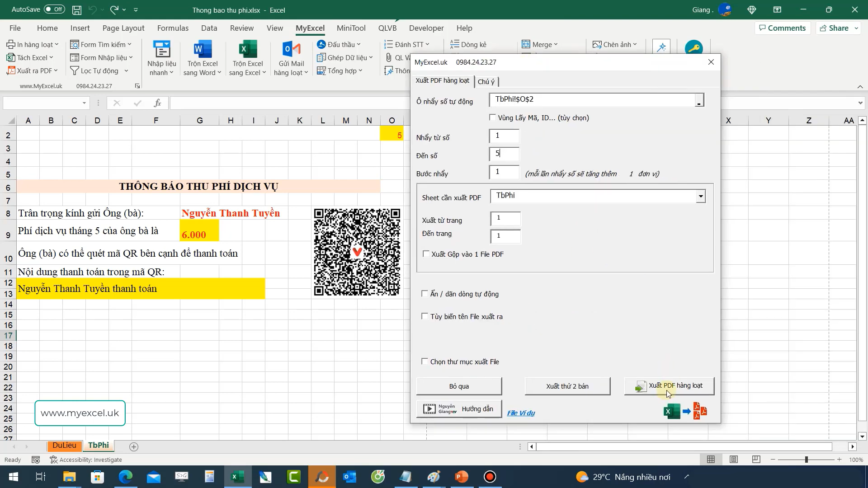This screenshot has width=868, height=488.
Task: Switch to the "DuLieu" sheet
Action: coord(64,445)
